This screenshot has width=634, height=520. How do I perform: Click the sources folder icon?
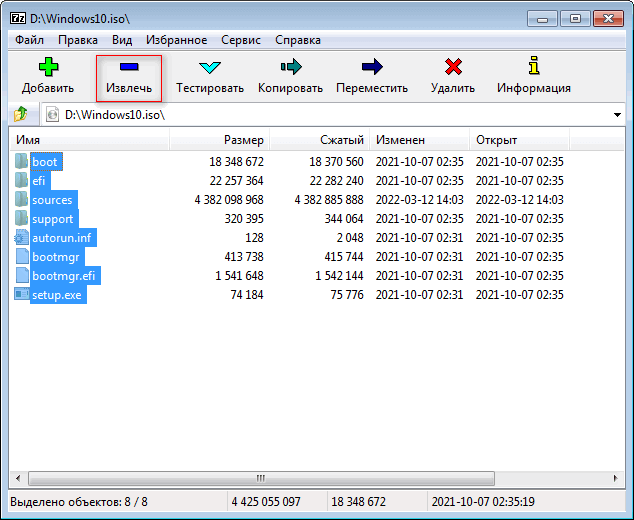21,199
